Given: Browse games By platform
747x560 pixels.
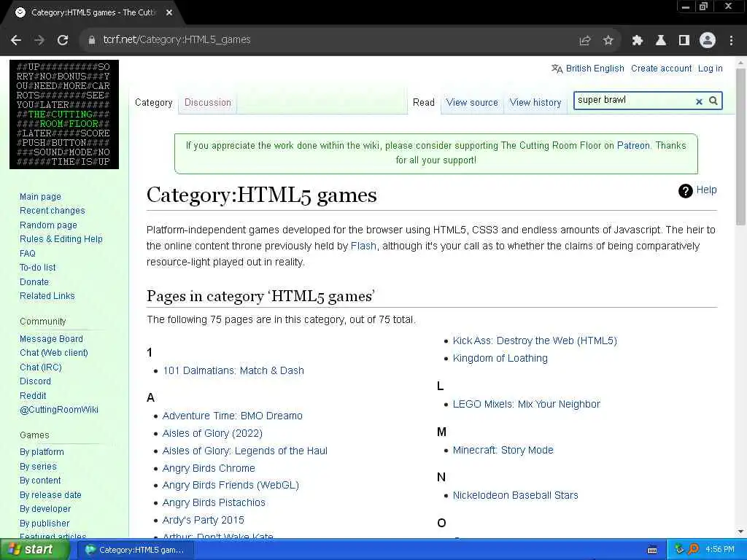Looking at the screenshot, I should click(x=42, y=452).
